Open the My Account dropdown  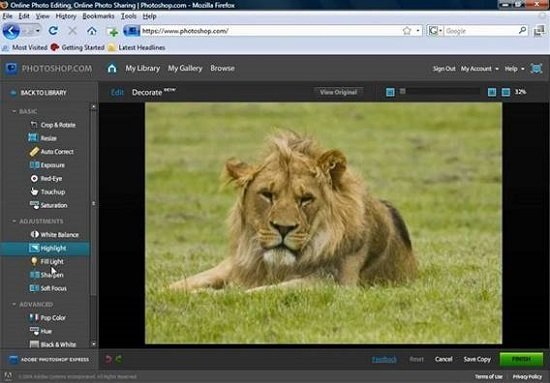click(479, 69)
